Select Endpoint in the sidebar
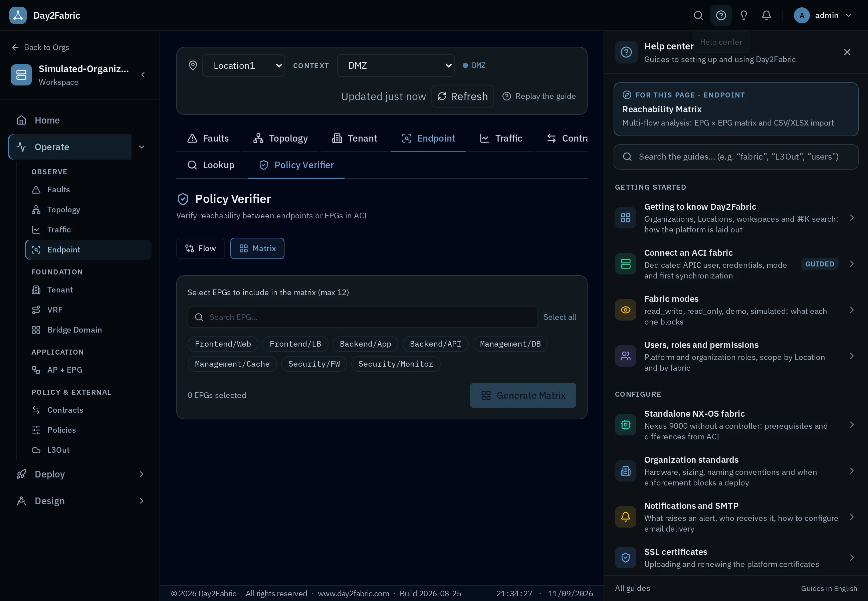 click(88, 250)
